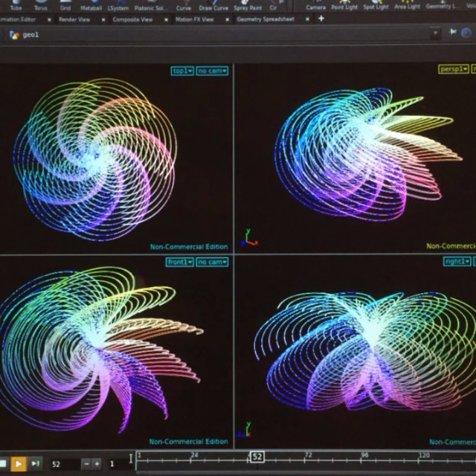Activate the Spray Paint tool

[x=248, y=7]
